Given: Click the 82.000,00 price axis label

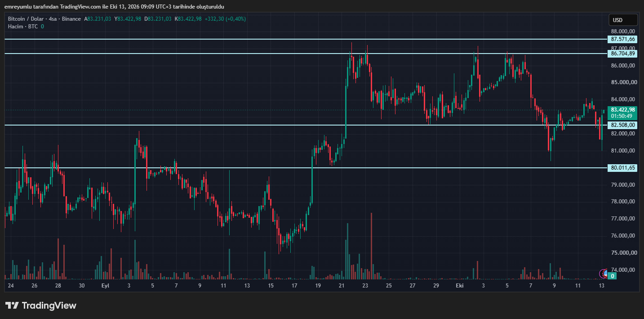Looking at the screenshot, I should point(623,134).
